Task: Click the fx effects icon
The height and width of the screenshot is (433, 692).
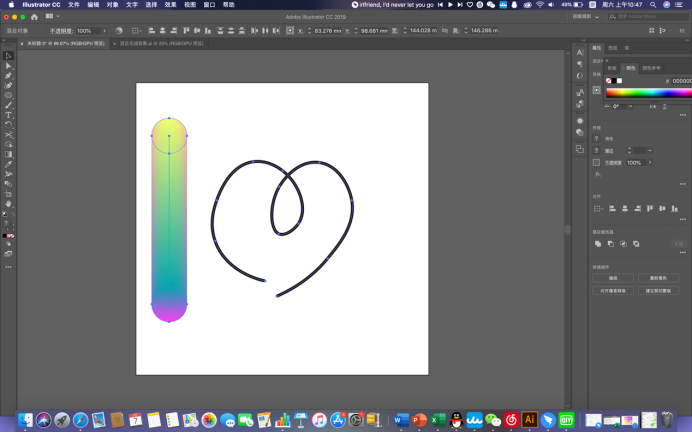Action: [x=598, y=174]
